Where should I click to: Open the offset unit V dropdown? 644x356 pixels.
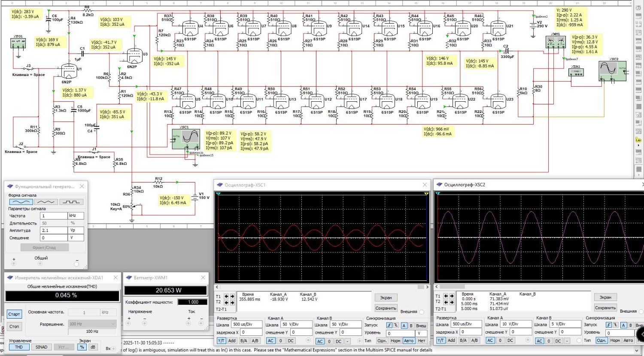76,237
